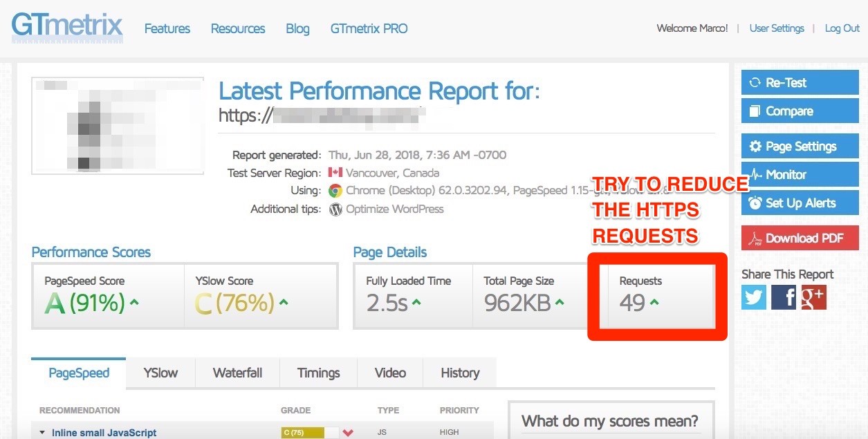Click the Canada flag icon
Screen dimensions: 868x439
[x=335, y=173]
